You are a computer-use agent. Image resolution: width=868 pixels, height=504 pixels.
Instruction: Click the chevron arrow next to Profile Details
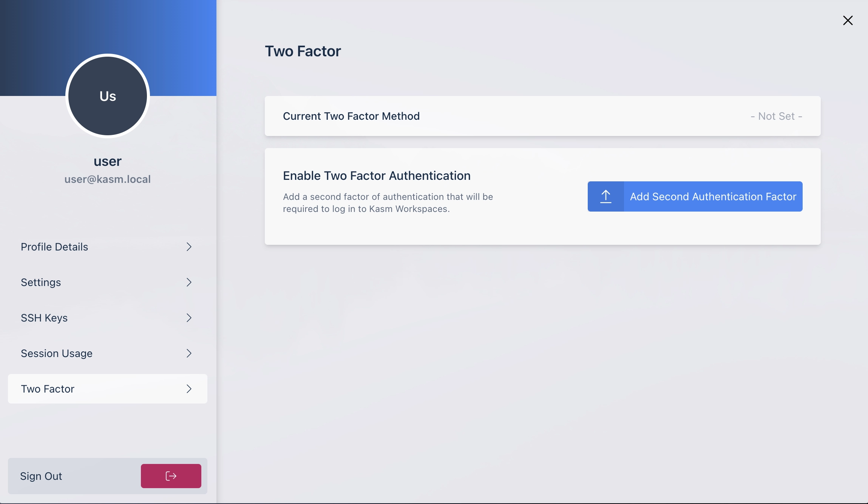pyautogui.click(x=190, y=247)
